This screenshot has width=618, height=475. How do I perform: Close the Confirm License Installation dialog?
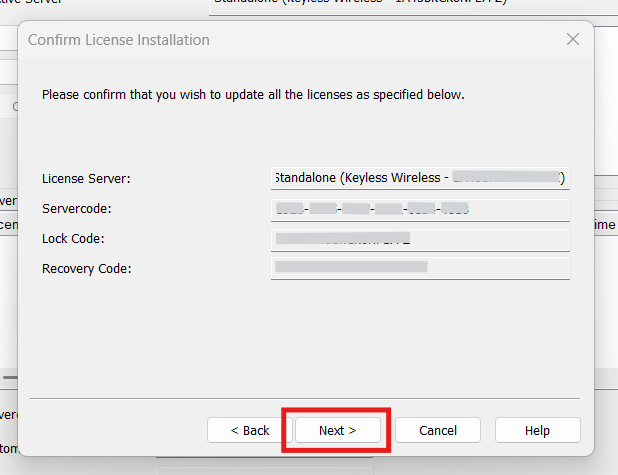[573, 40]
